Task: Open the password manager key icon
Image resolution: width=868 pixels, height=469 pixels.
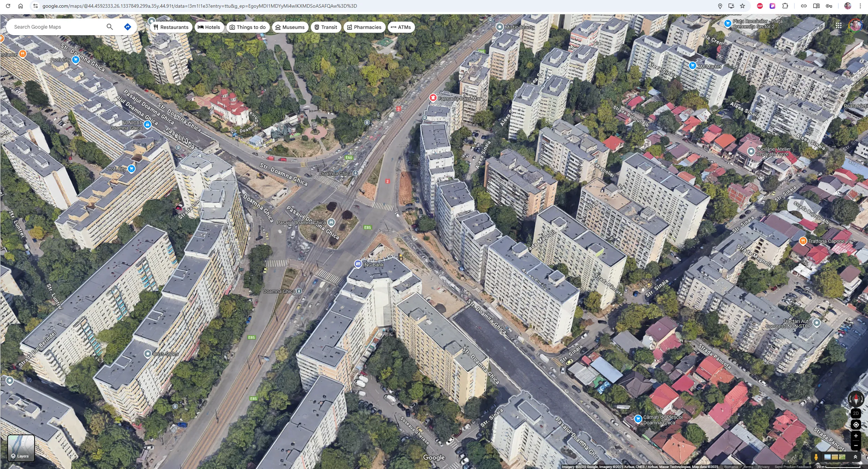Action: 829,6
